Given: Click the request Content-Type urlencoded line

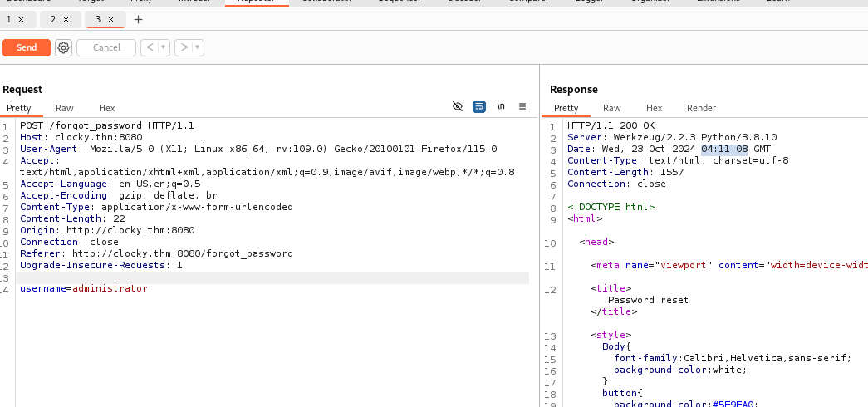Looking at the screenshot, I should tap(157, 207).
